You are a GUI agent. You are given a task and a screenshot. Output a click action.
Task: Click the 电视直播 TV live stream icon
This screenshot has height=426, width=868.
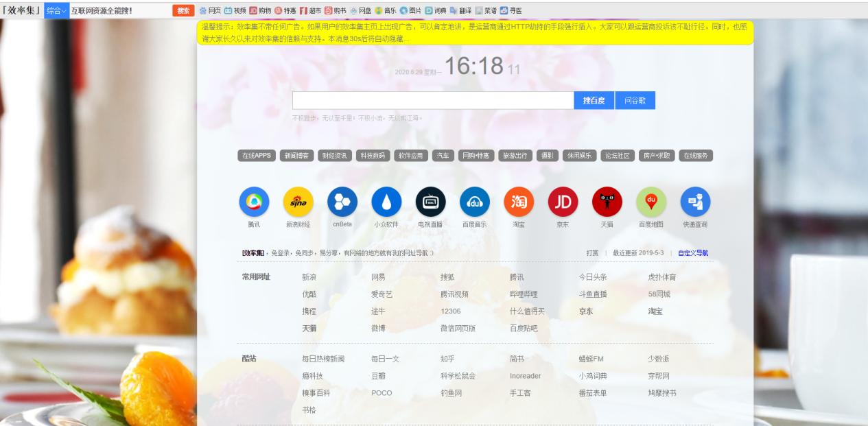point(430,203)
